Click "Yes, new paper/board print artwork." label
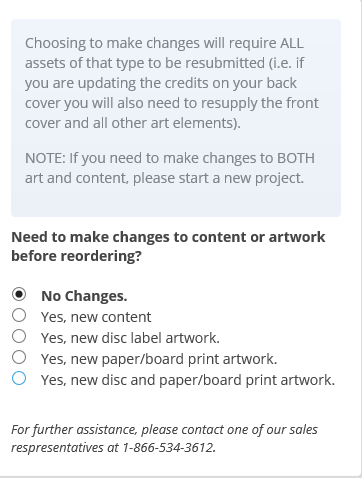Viewport: 362px width, 478px height. pos(159,359)
